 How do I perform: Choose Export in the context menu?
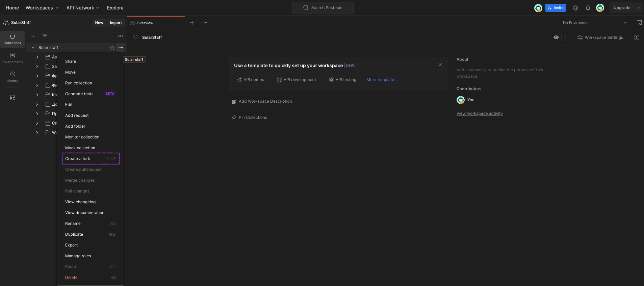pyautogui.click(x=72, y=245)
